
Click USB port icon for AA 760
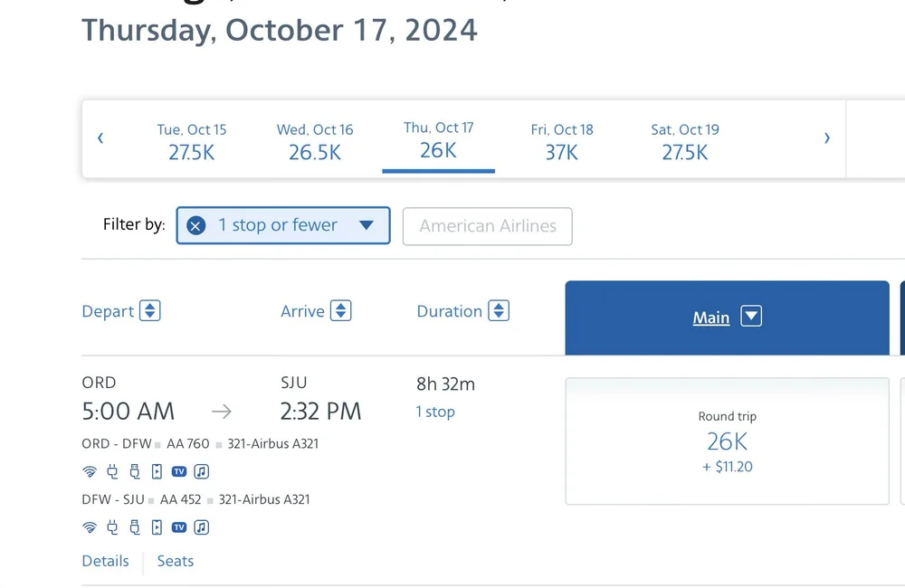(x=135, y=471)
